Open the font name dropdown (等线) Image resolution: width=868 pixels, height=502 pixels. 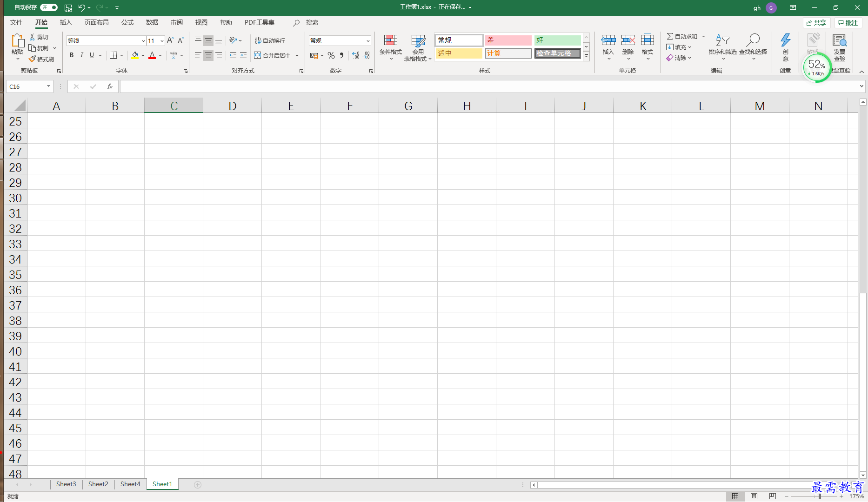(143, 41)
